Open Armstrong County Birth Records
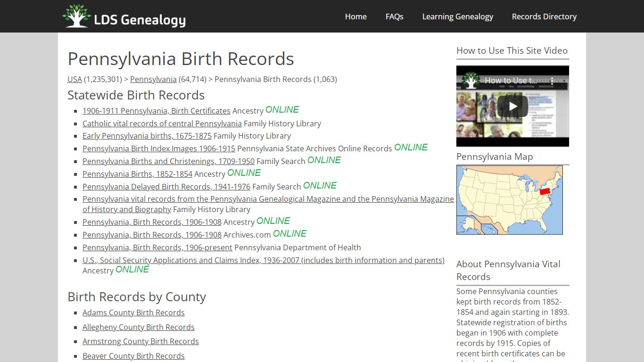 [140, 341]
